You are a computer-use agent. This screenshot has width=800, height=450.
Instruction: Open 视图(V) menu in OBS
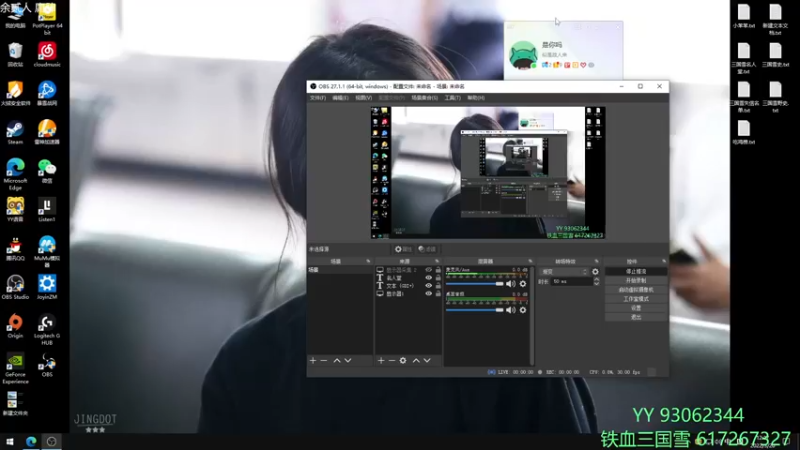point(363,97)
